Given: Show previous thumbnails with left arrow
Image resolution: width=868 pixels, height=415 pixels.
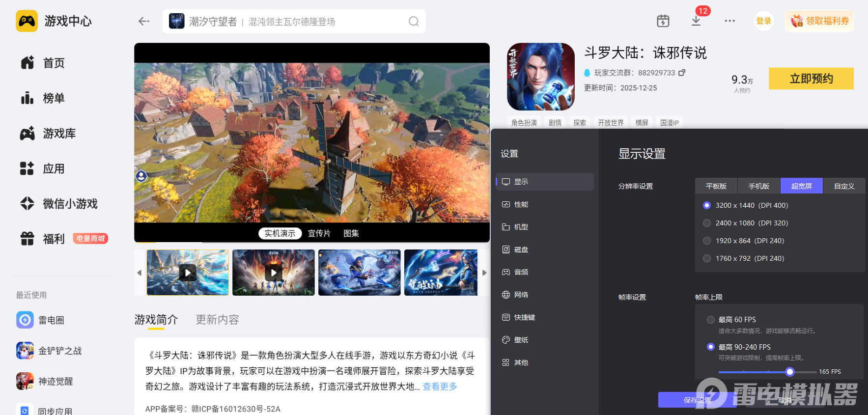Looking at the screenshot, I should (140, 273).
